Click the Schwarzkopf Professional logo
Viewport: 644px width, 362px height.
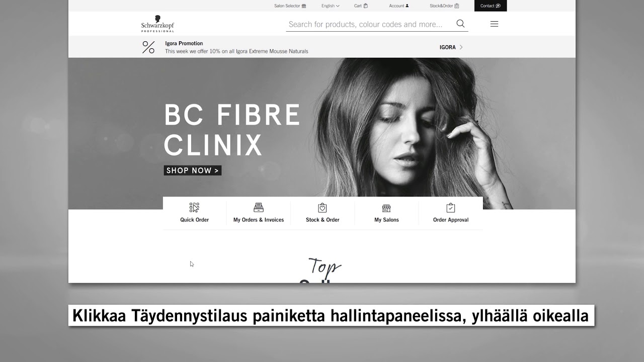point(157,24)
